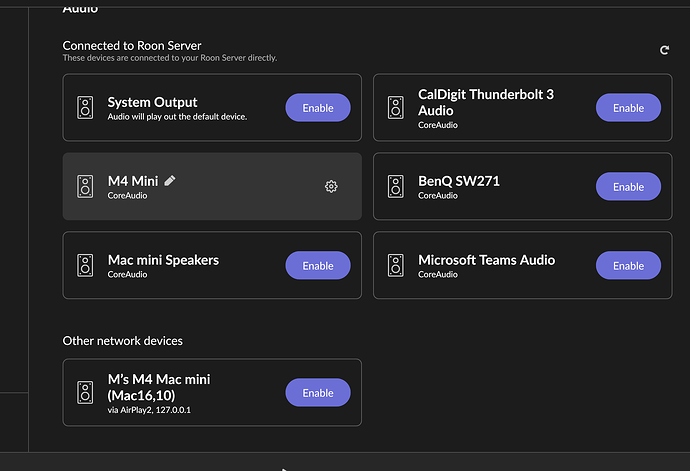Click CoreAudio label under Microsoft Teams Audio
This screenshot has width=690, height=471.
438,274
